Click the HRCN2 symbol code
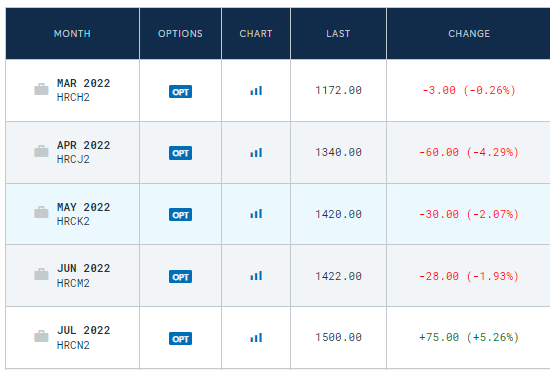Viewport: 550px width, 370px height. 73,345
